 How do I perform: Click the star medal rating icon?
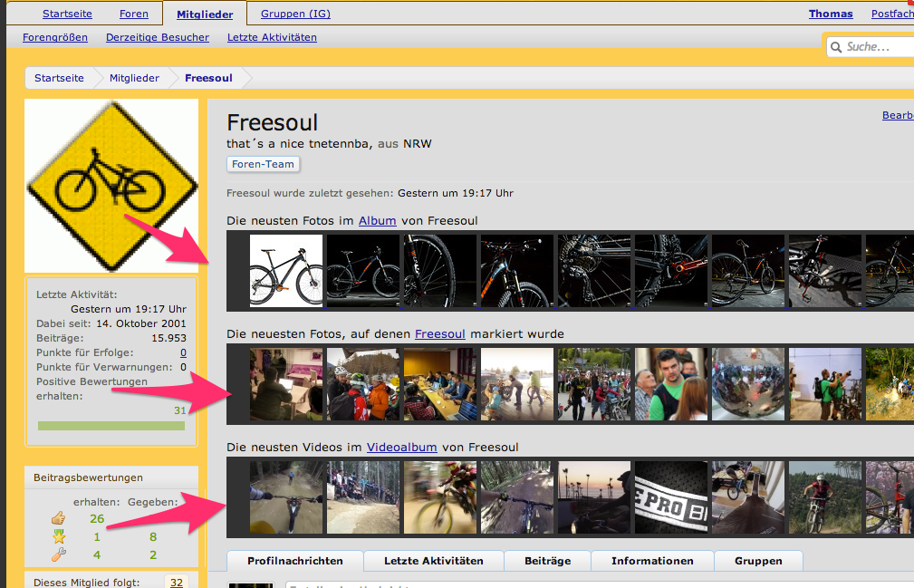click(x=59, y=536)
